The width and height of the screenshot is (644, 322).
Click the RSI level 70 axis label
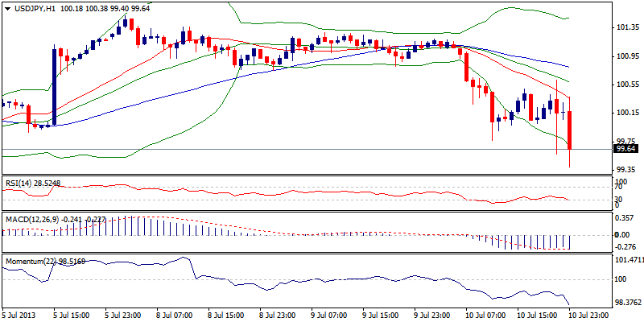(618, 187)
